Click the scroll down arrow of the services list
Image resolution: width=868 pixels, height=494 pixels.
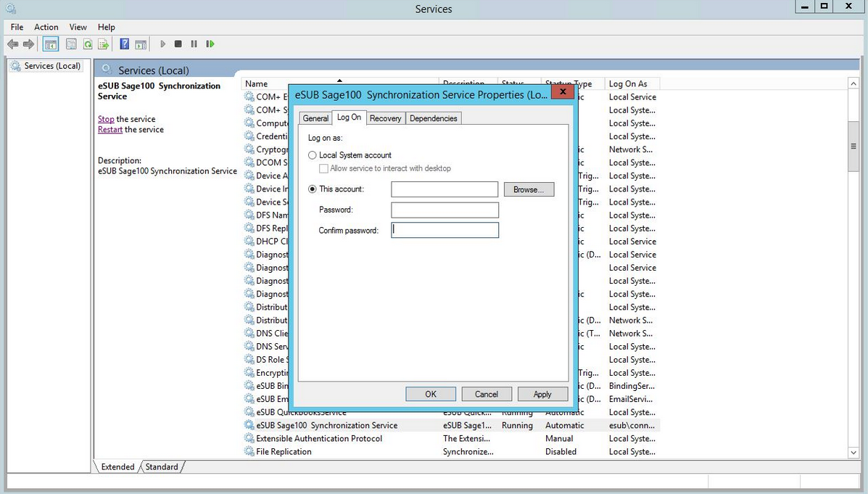pos(853,453)
